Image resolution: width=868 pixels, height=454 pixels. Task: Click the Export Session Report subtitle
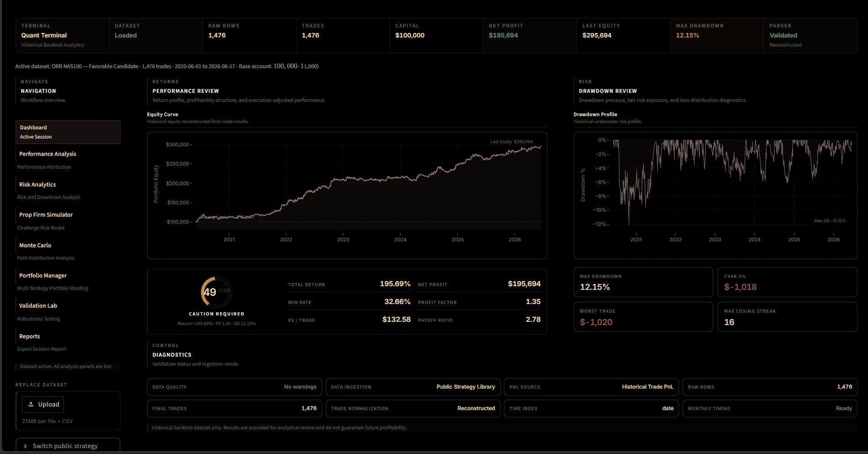(42, 349)
